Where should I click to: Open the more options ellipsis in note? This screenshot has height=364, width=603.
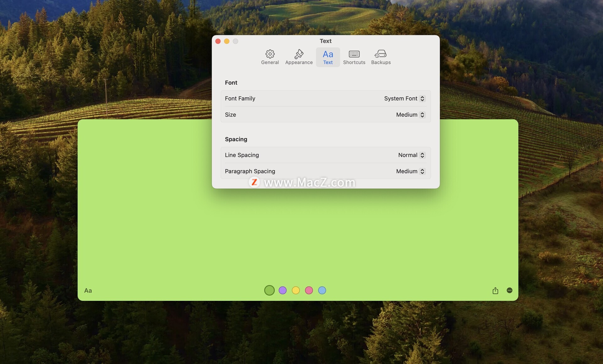[509, 291]
